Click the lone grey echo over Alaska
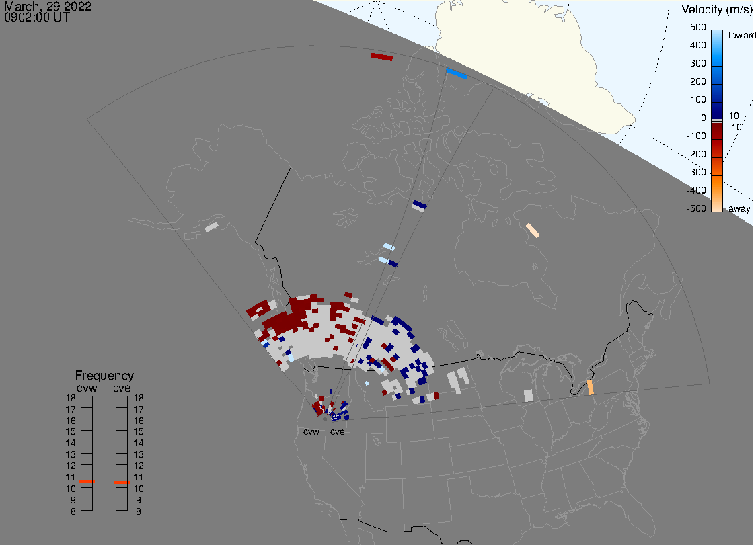The height and width of the screenshot is (545, 756). point(212,226)
